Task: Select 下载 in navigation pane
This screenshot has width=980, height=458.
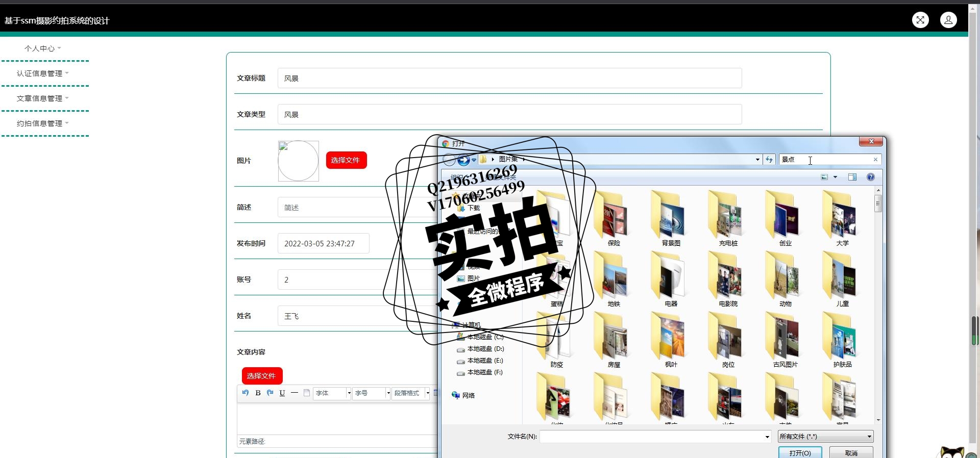Action: (469, 208)
